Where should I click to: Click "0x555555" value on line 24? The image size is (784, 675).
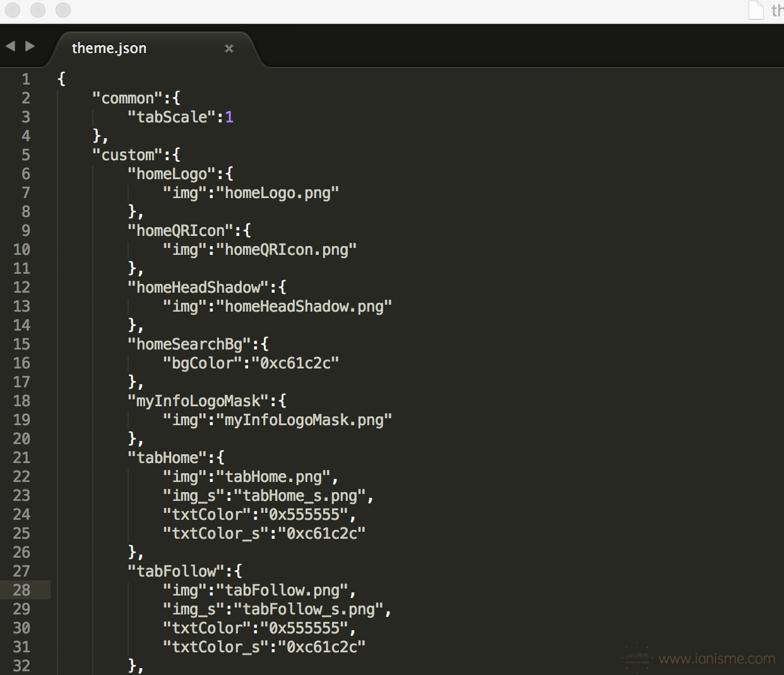304,514
